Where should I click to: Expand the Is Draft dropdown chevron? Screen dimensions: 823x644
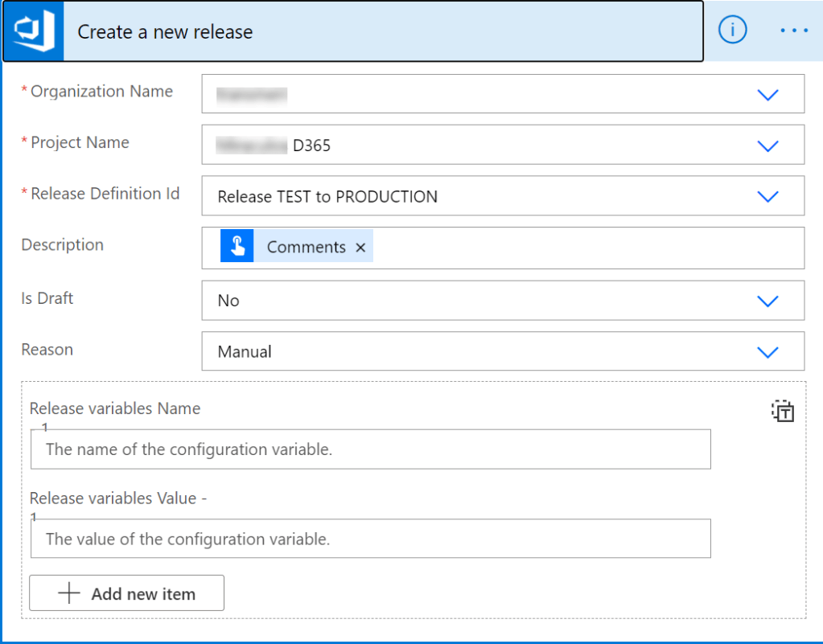coord(767,301)
